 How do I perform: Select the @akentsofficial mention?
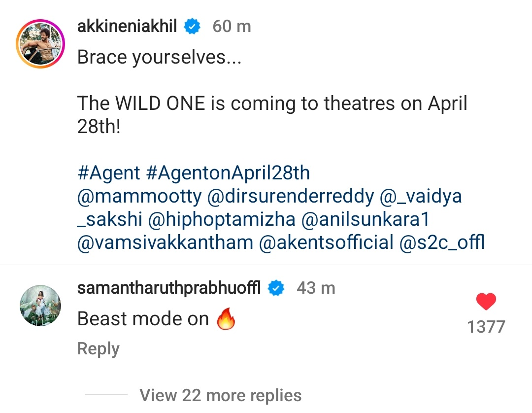click(x=326, y=243)
